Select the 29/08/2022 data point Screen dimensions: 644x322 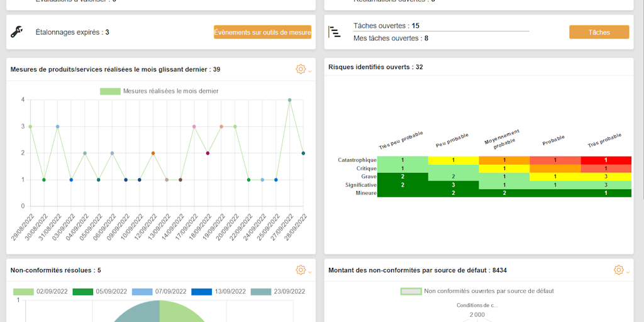point(30,126)
